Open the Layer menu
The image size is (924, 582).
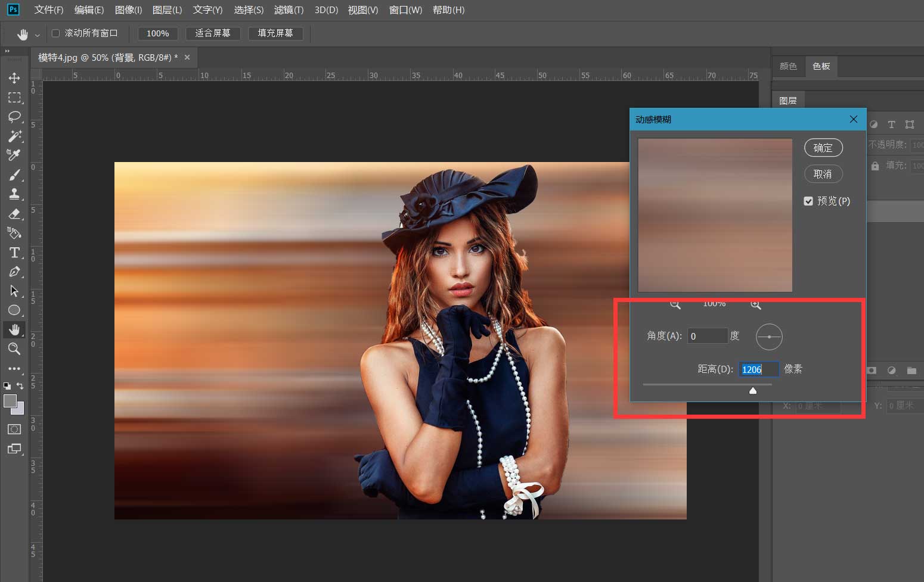(x=167, y=10)
